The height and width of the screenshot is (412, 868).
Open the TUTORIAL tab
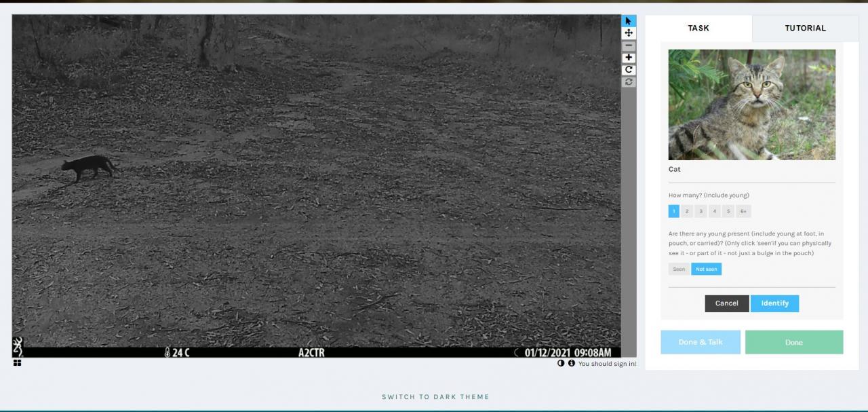point(806,29)
